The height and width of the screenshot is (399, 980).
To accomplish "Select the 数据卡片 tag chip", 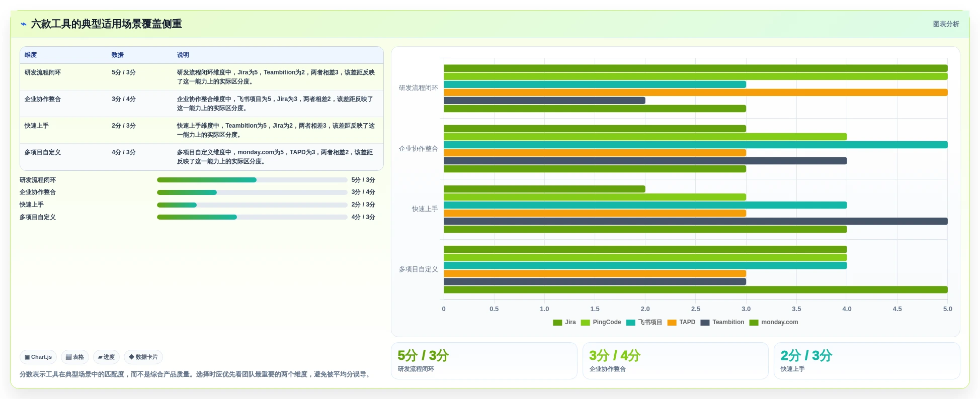I will click(x=143, y=357).
